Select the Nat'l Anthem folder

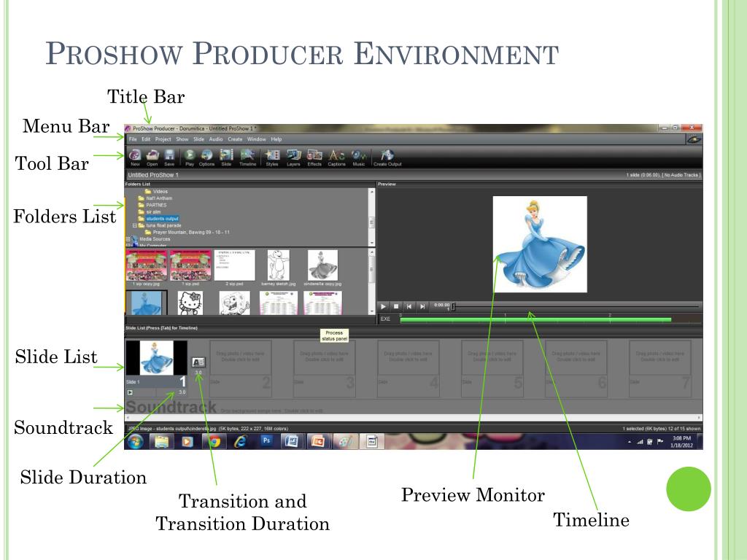[x=155, y=198]
